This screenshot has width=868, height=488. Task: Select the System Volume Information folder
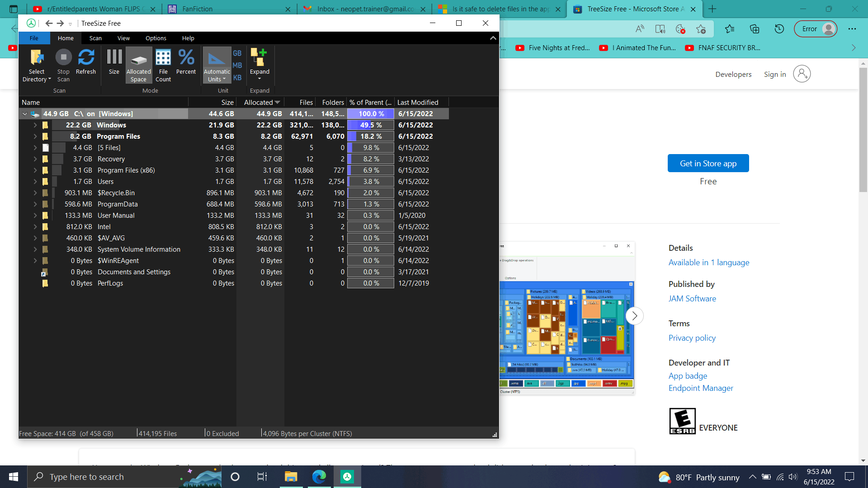[x=234, y=249]
